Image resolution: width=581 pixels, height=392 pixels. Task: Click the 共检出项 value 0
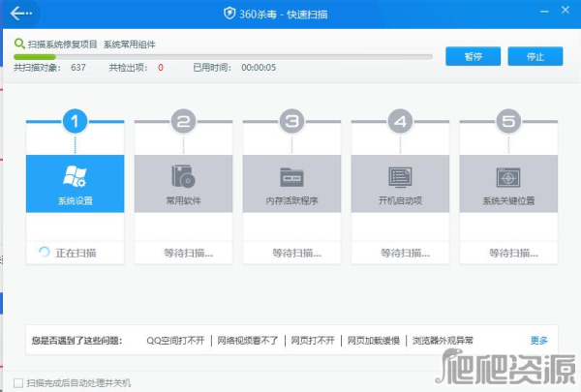161,68
